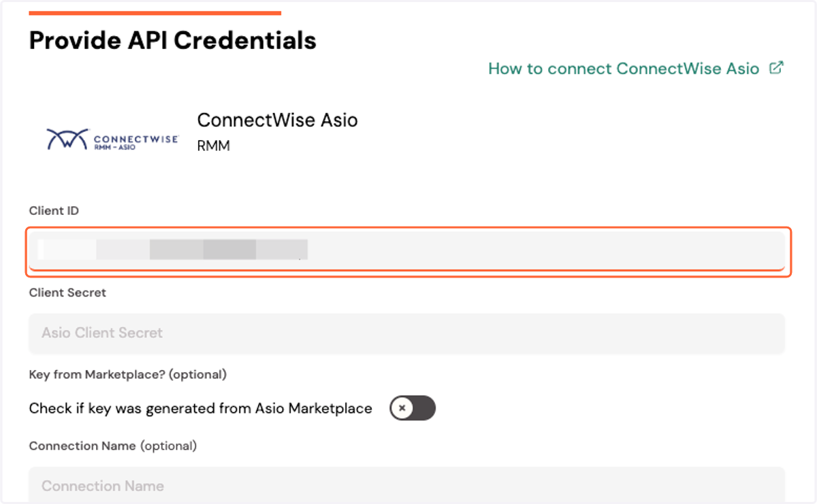Click the Connection Name input field

[x=406, y=485]
